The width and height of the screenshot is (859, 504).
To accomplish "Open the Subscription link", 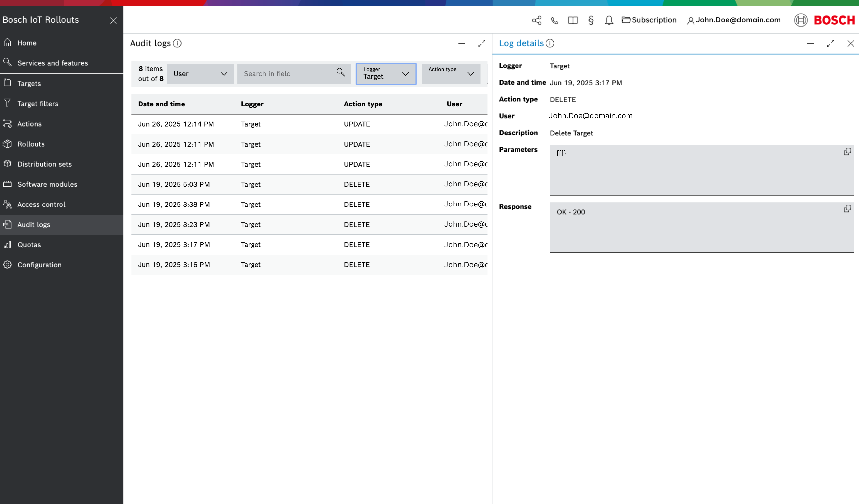I will (x=649, y=20).
